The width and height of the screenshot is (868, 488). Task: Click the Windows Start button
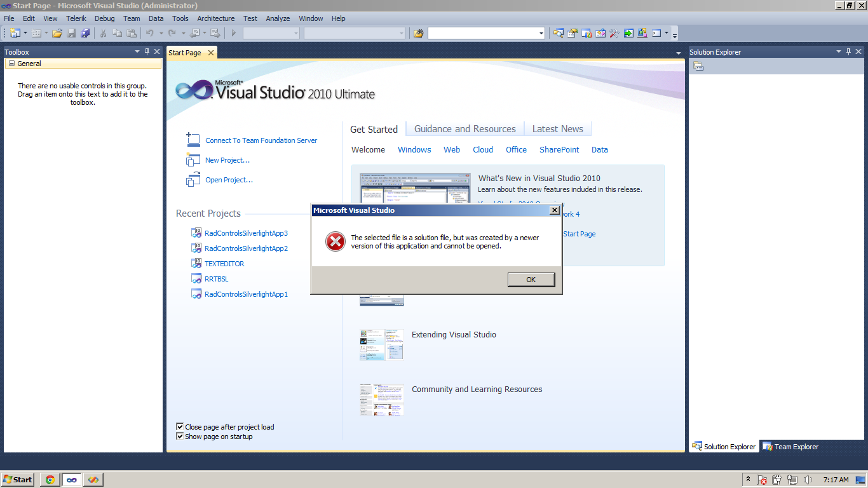(18, 480)
